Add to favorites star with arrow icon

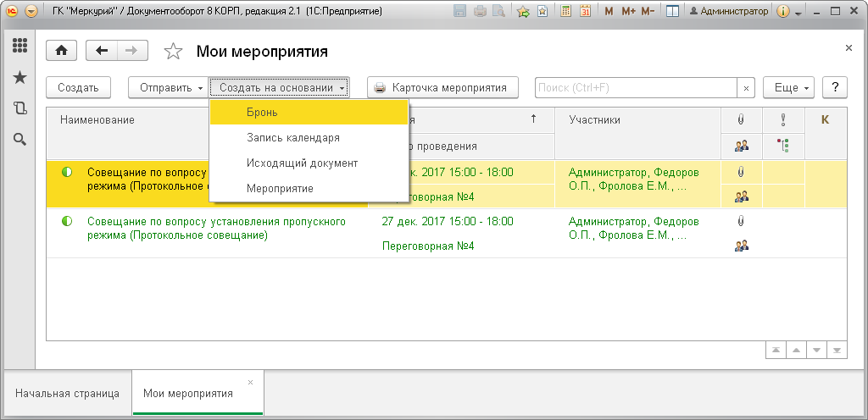coord(523,11)
